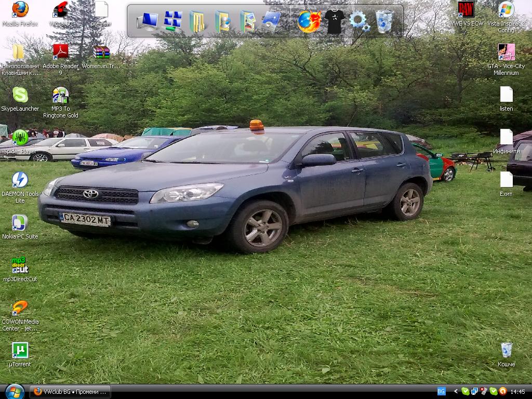The width and height of the screenshot is (532, 399).
Task: Open the black T-shirt dock icon
Action: pos(334,22)
